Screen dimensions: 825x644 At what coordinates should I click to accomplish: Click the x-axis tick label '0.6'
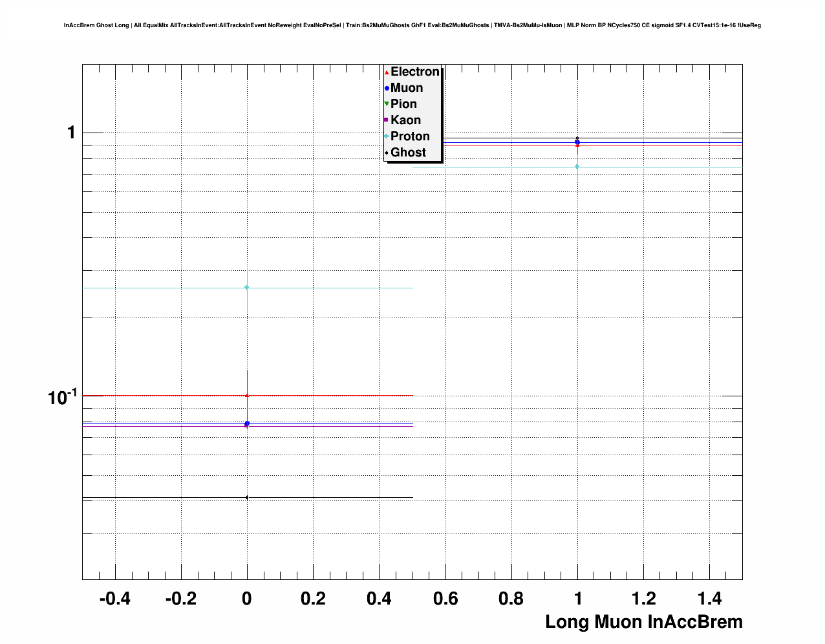[x=445, y=599]
